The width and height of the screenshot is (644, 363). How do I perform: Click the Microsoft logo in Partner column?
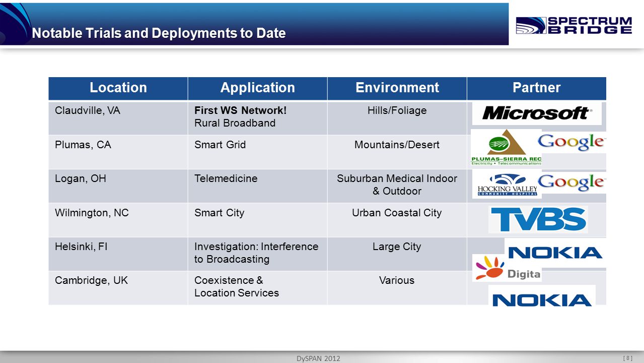tap(537, 113)
